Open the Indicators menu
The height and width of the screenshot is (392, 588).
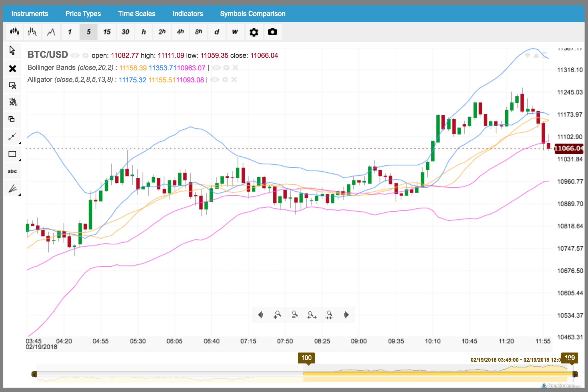pos(188,14)
